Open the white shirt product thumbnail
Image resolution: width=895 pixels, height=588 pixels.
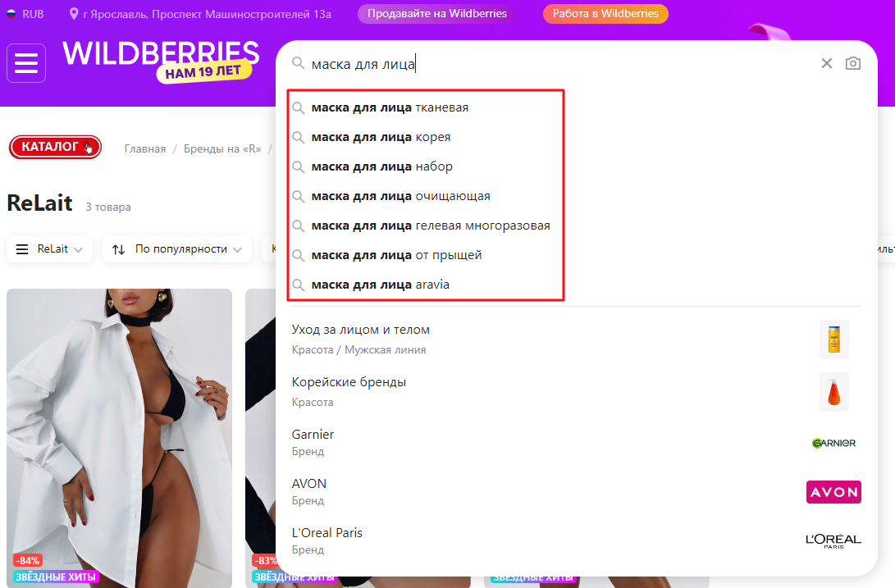[x=119, y=438]
